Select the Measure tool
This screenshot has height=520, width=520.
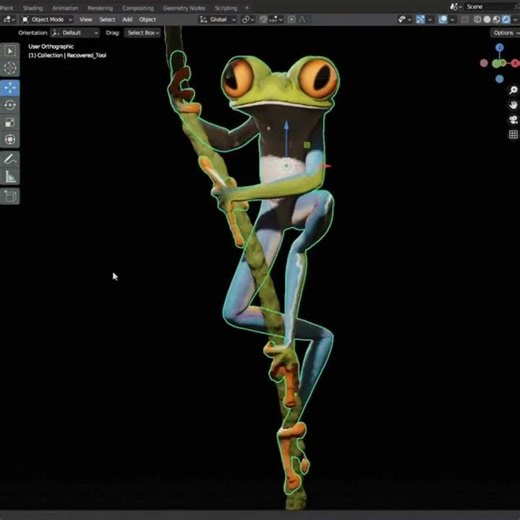10,176
